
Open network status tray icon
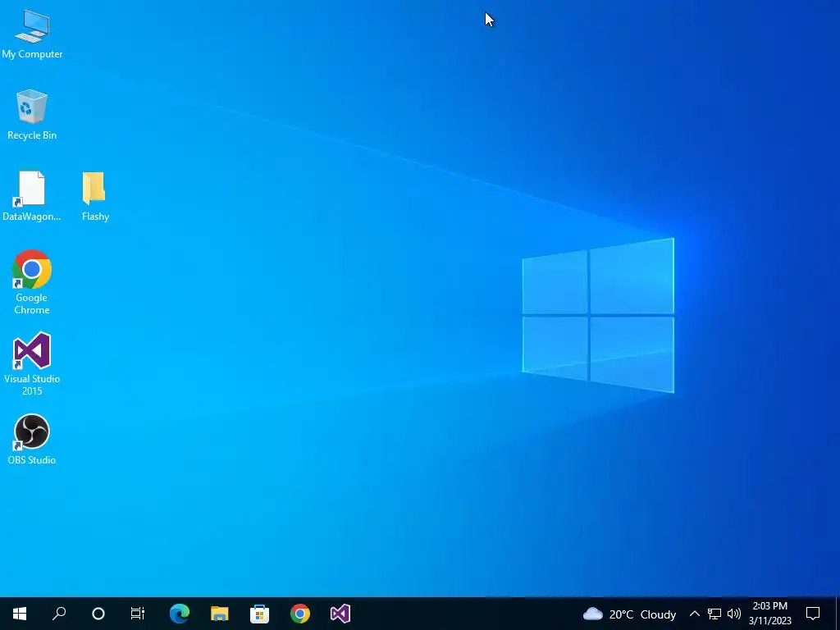click(x=714, y=614)
